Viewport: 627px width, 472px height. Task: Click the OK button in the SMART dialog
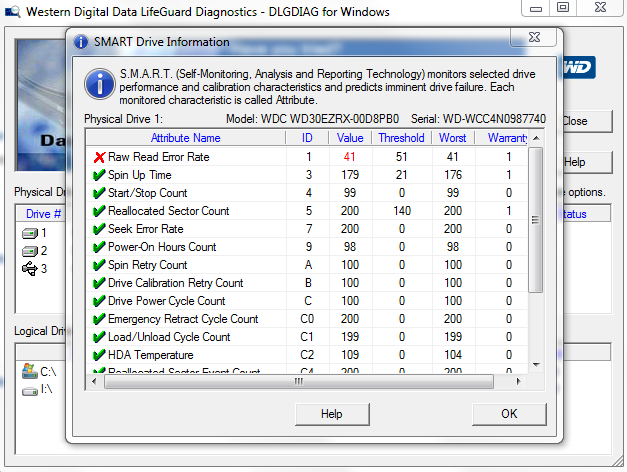[x=509, y=414]
